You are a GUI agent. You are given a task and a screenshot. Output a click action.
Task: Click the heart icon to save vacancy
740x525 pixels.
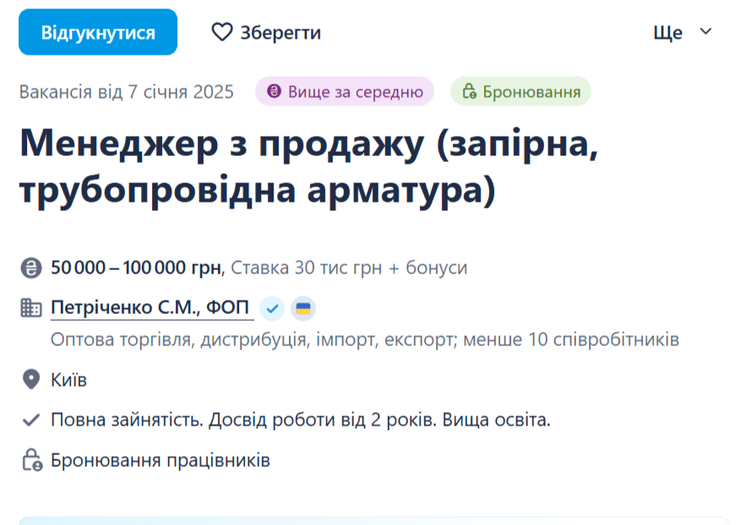click(x=222, y=32)
